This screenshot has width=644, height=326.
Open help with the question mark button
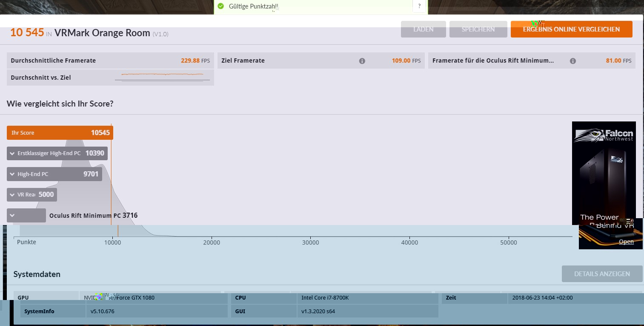point(419,6)
